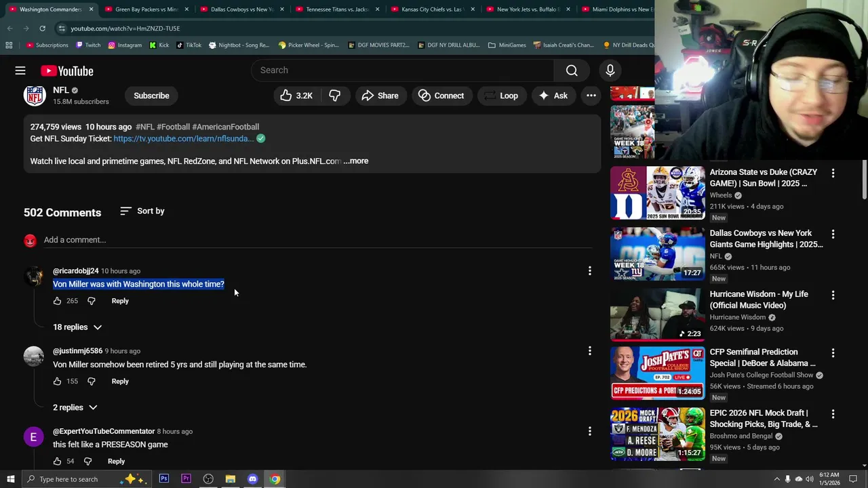Click the search magnifier button
This screenshot has height=488, width=868.
[572, 70]
